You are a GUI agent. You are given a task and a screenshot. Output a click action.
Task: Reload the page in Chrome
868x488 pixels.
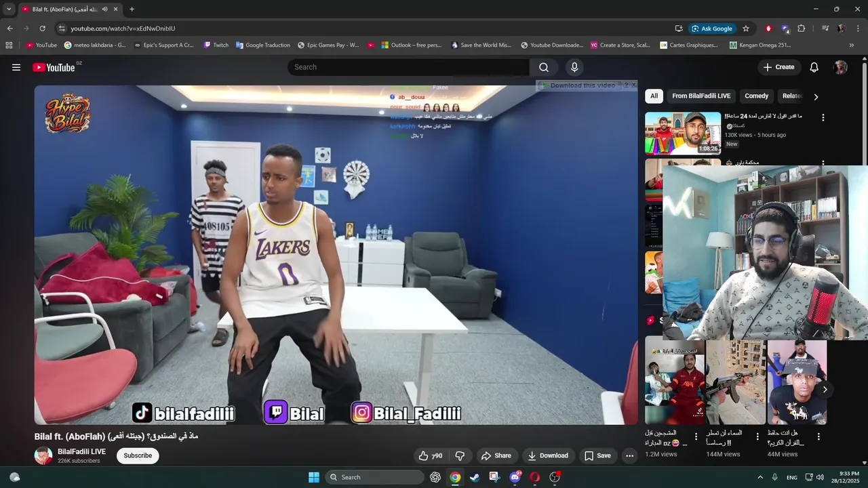(x=42, y=28)
